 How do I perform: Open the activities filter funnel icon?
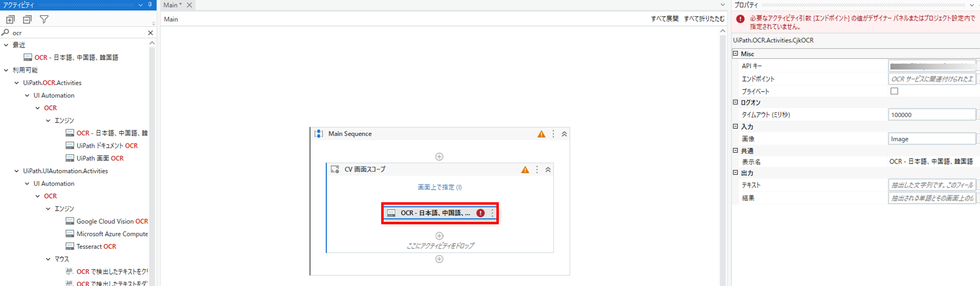click(x=44, y=20)
